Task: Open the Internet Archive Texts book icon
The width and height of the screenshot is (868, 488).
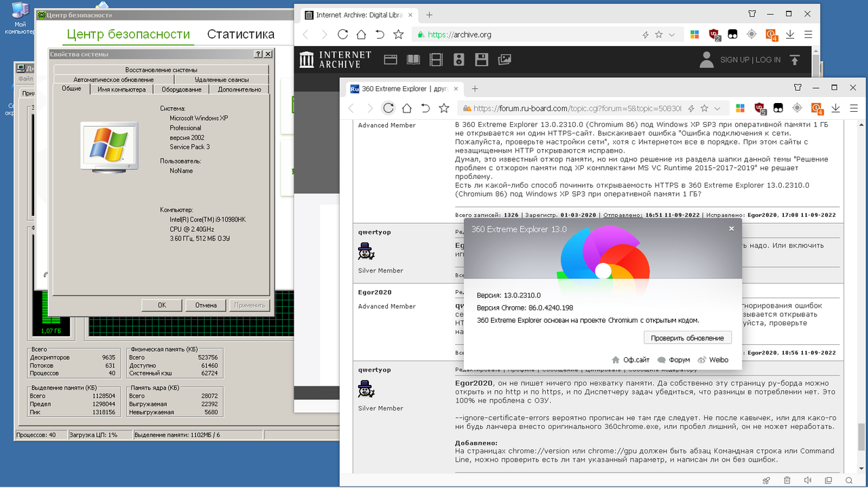Action: (x=413, y=60)
